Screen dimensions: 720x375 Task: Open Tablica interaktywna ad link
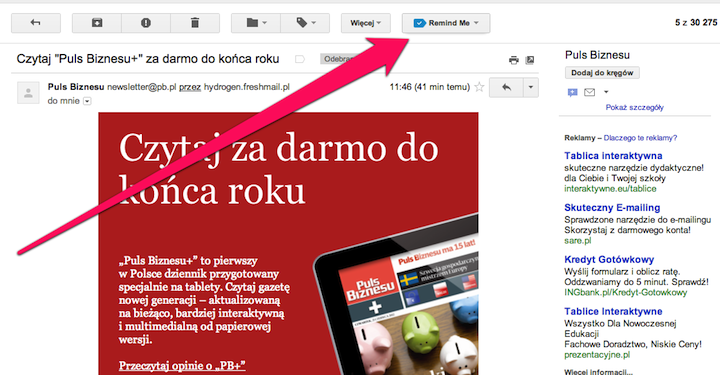pos(613,156)
